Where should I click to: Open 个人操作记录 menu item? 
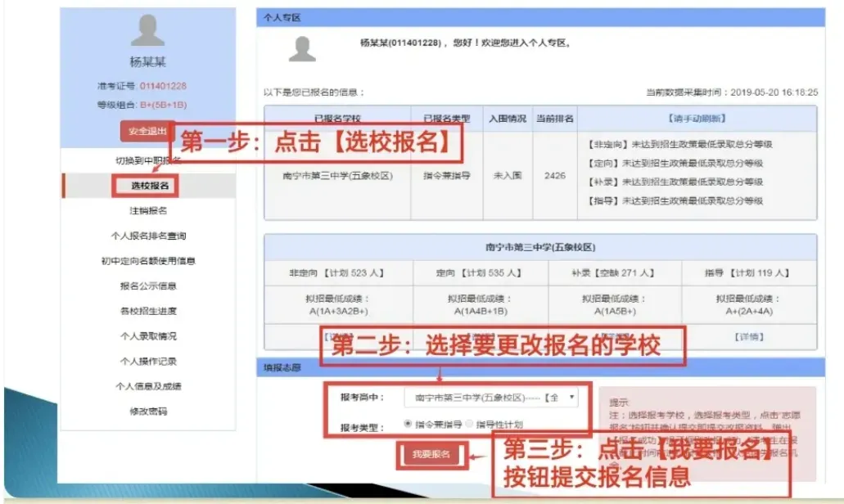click(x=148, y=361)
